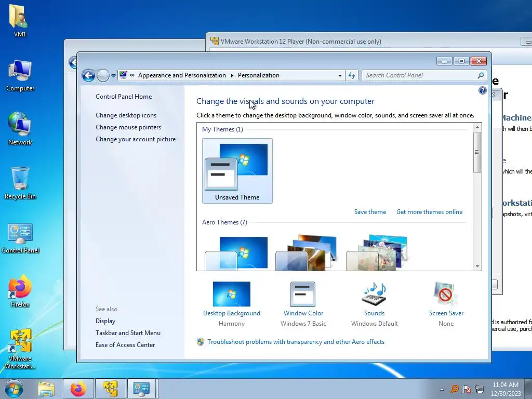Screen dimensions: 532x399
Task: Open Change desktop icons
Action: pyautogui.click(x=126, y=115)
